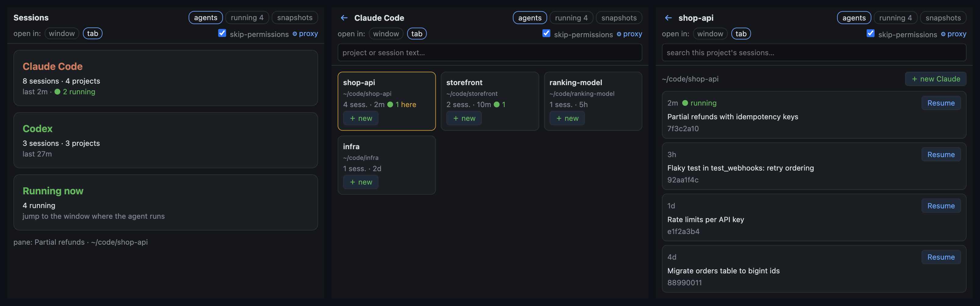The image size is (980, 306).
Task: Click the back arrow beside shop-api panel title
Action: point(668,18)
